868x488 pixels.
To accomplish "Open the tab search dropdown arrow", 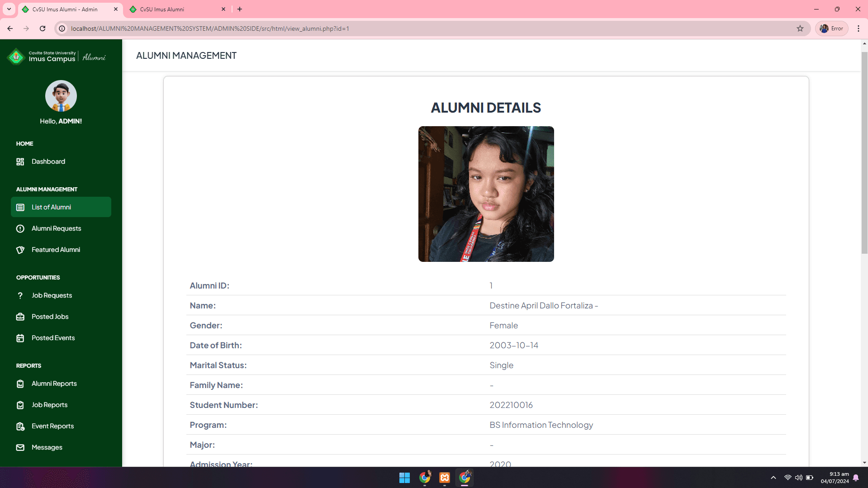I will coord(9,9).
